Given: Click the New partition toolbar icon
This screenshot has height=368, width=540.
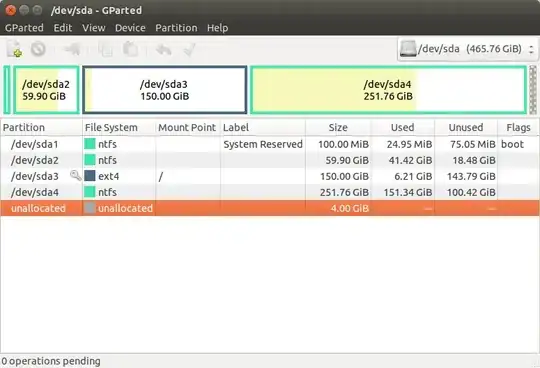Looking at the screenshot, I should click(x=14, y=49).
